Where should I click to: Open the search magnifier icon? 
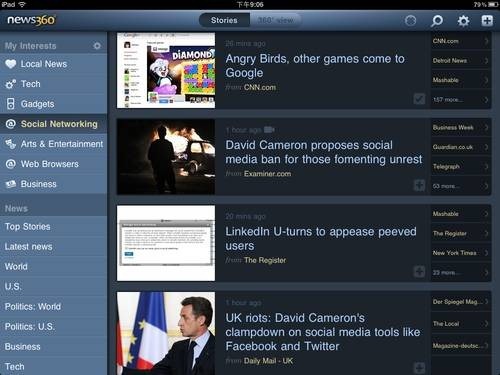click(437, 21)
